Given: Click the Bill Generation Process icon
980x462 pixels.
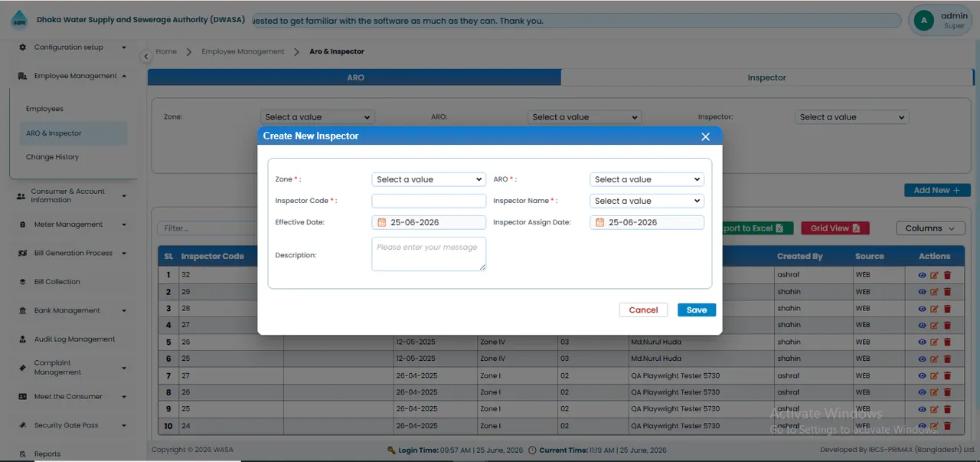Looking at the screenshot, I should click(22, 253).
